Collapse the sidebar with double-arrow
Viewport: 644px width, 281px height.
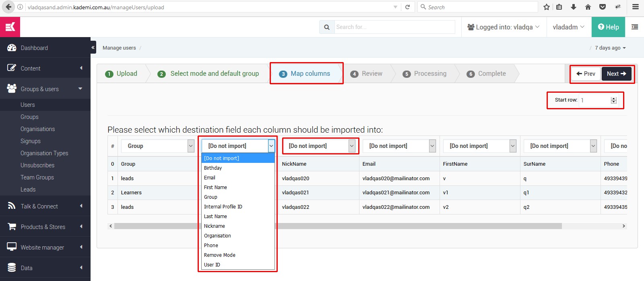click(x=93, y=47)
